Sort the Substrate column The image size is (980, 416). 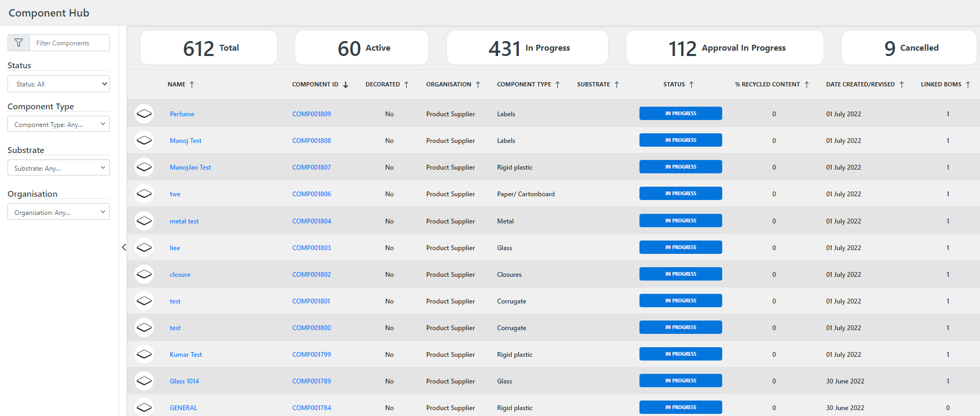[617, 85]
